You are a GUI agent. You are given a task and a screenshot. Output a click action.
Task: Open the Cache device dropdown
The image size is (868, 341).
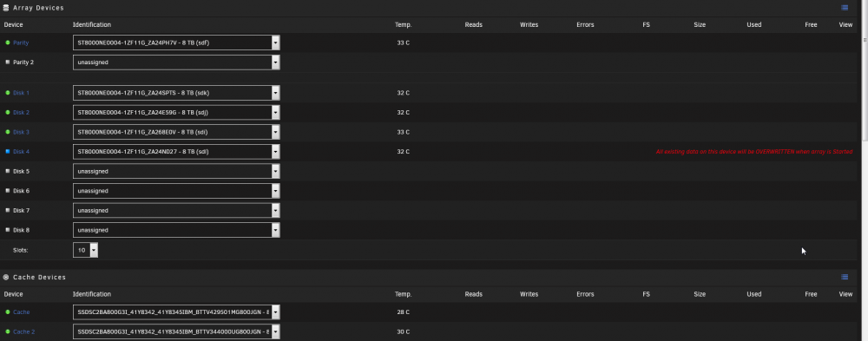tap(176, 312)
